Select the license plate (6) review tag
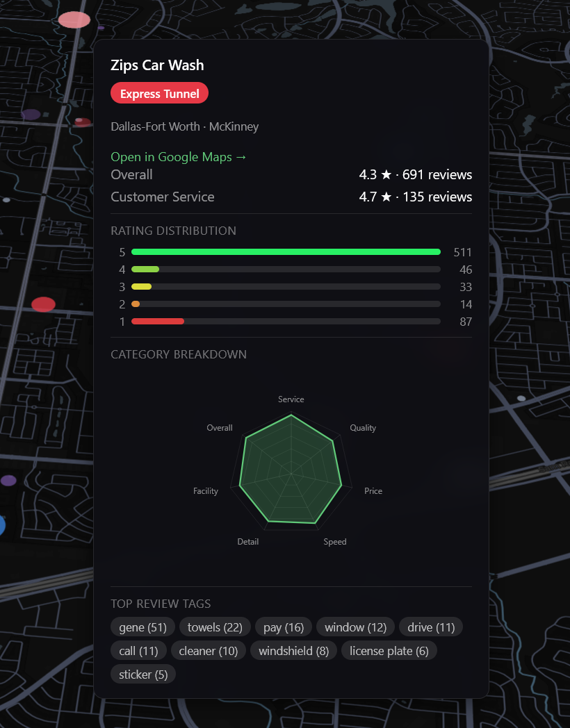This screenshot has height=728, width=570. click(x=389, y=651)
